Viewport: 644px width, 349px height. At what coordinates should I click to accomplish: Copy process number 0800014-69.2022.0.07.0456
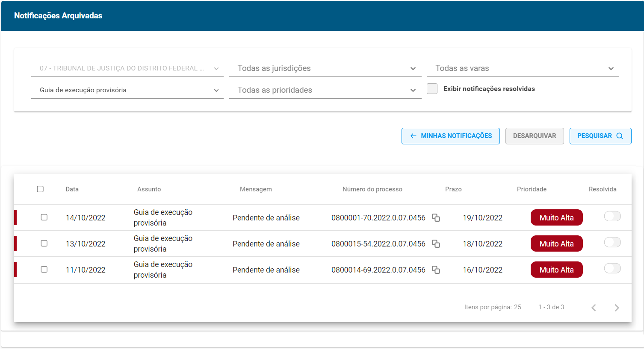coord(436,270)
